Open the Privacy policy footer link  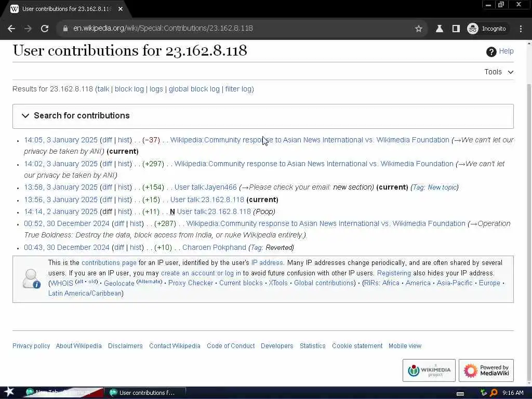tap(31, 345)
